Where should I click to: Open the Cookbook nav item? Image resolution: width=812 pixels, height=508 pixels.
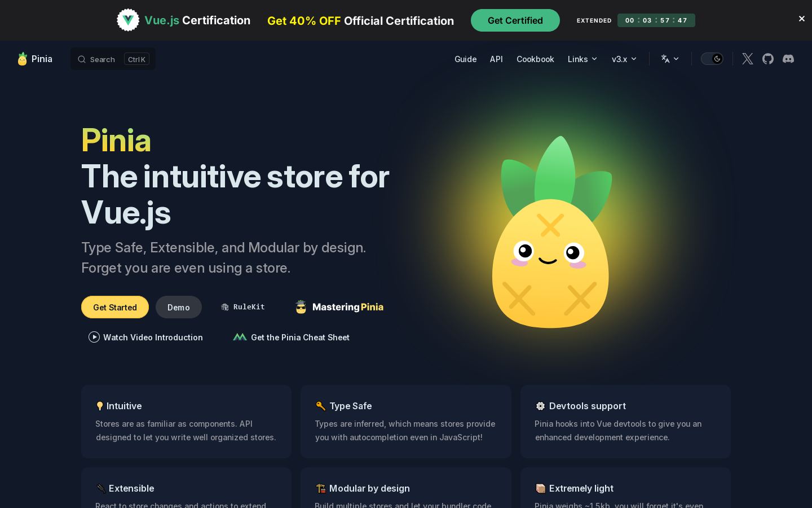tap(535, 59)
